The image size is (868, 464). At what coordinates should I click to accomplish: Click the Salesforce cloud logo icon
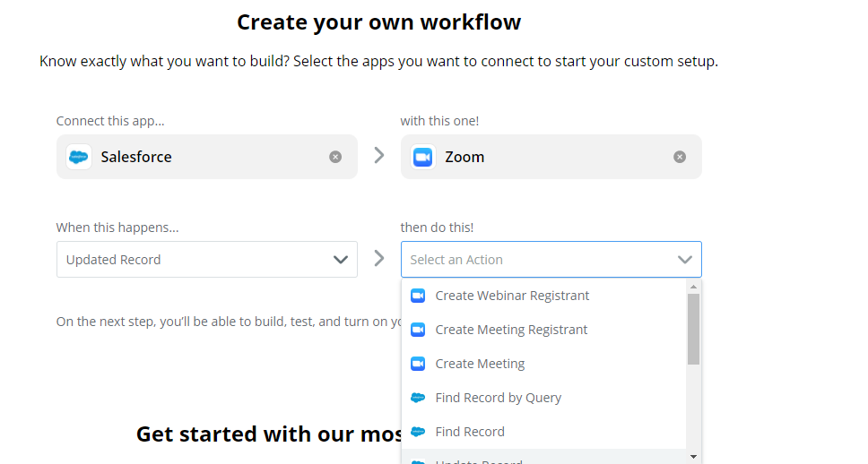point(79,157)
